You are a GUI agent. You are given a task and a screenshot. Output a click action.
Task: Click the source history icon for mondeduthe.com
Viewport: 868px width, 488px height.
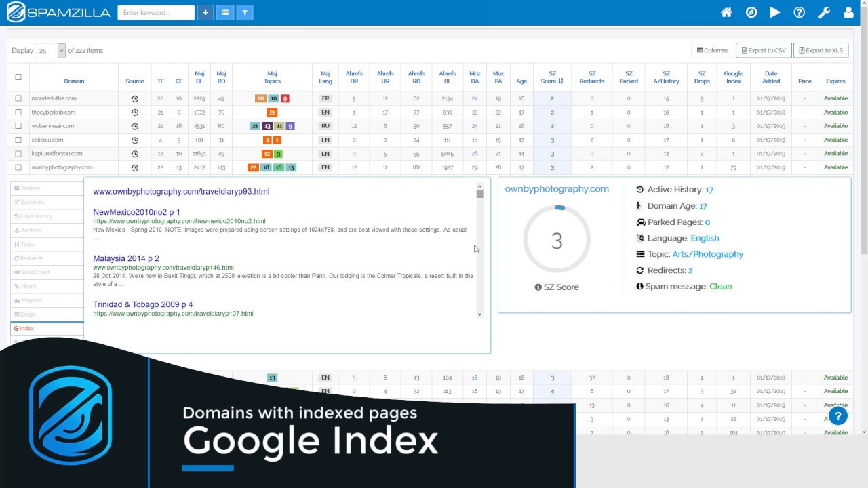(134, 98)
